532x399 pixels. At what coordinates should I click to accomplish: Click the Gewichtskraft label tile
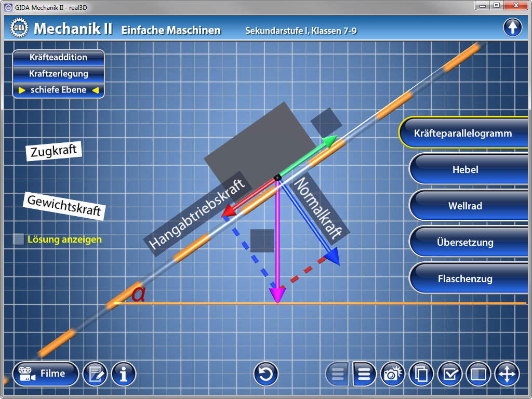[x=63, y=206]
